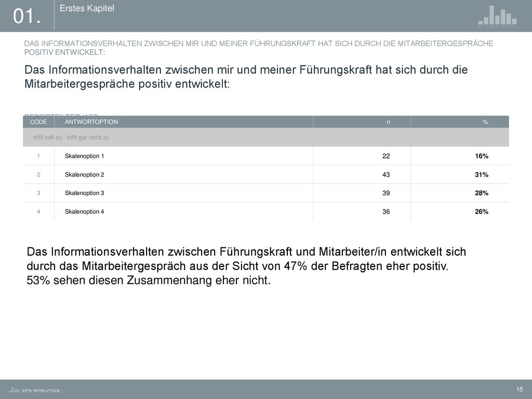Screen dimensions: 532x399
Task: Select 'Skalenoption 3' cell
Action: click(84, 193)
